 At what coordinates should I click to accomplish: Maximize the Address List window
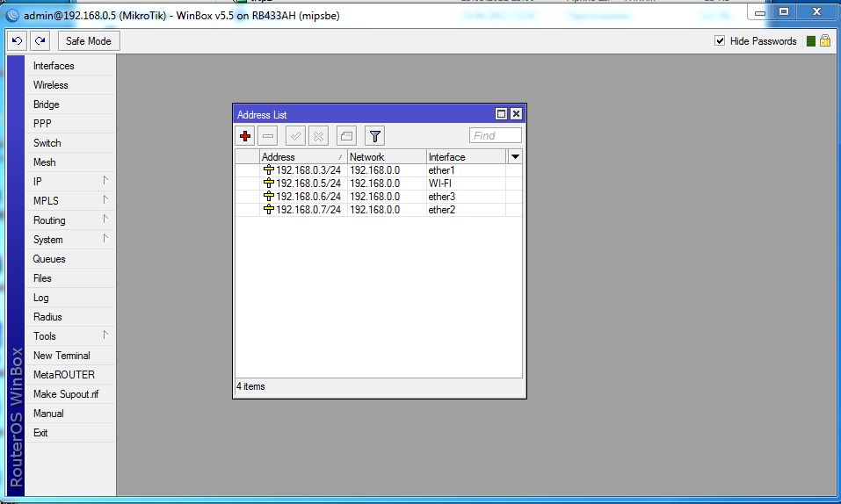coord(501,113)
